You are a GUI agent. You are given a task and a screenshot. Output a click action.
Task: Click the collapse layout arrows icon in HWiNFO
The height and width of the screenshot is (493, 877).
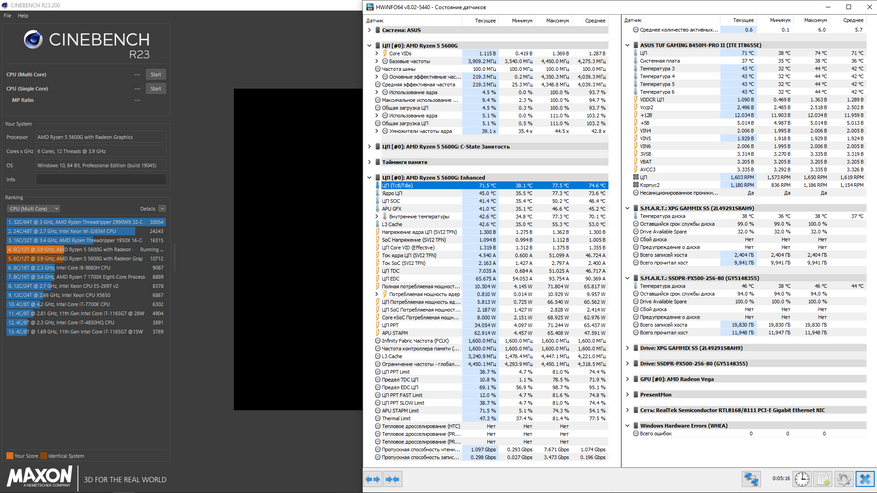[393, 479]
